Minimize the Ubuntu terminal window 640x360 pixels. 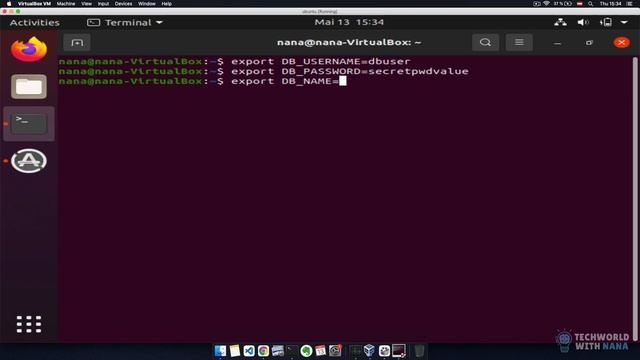(558, 42)
